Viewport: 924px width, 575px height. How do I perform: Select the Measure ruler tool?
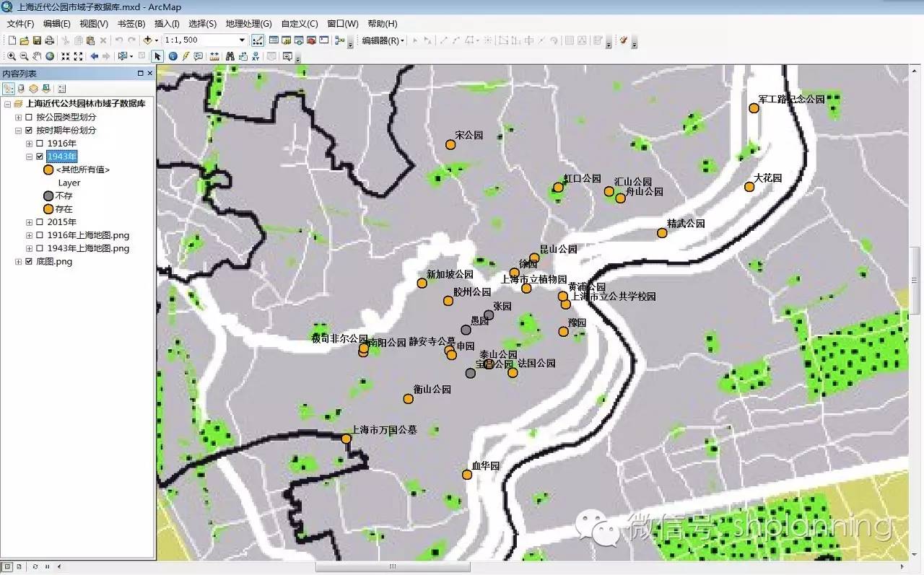point(214,56)
